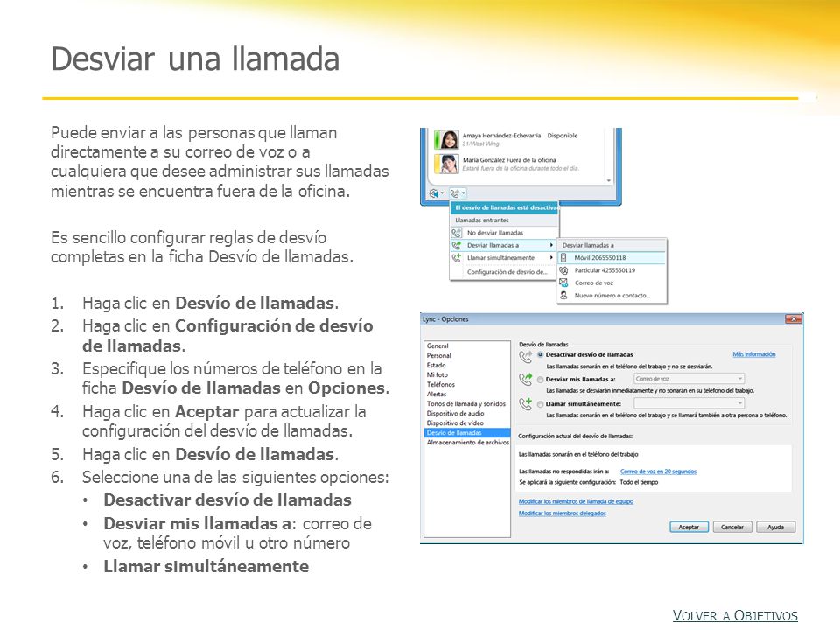Open the Correo de voz combo box
The image size is (840, 630).
[x=689, y=379]
